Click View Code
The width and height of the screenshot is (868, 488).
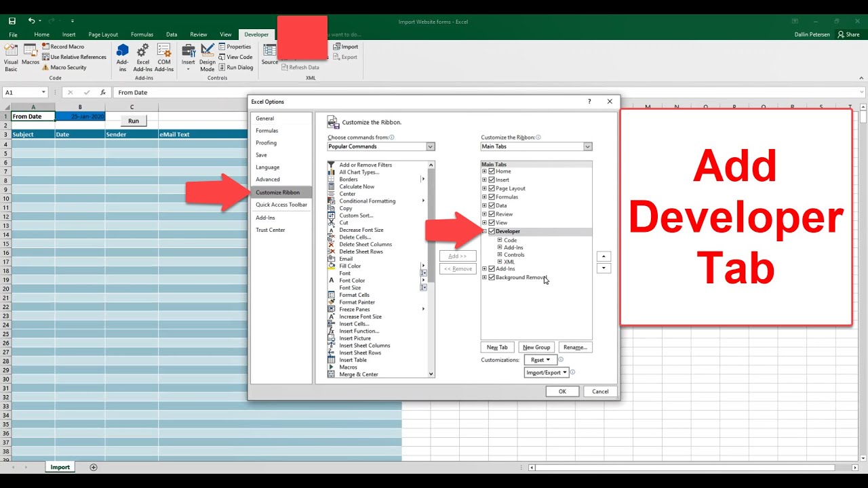tap(235, 57)
